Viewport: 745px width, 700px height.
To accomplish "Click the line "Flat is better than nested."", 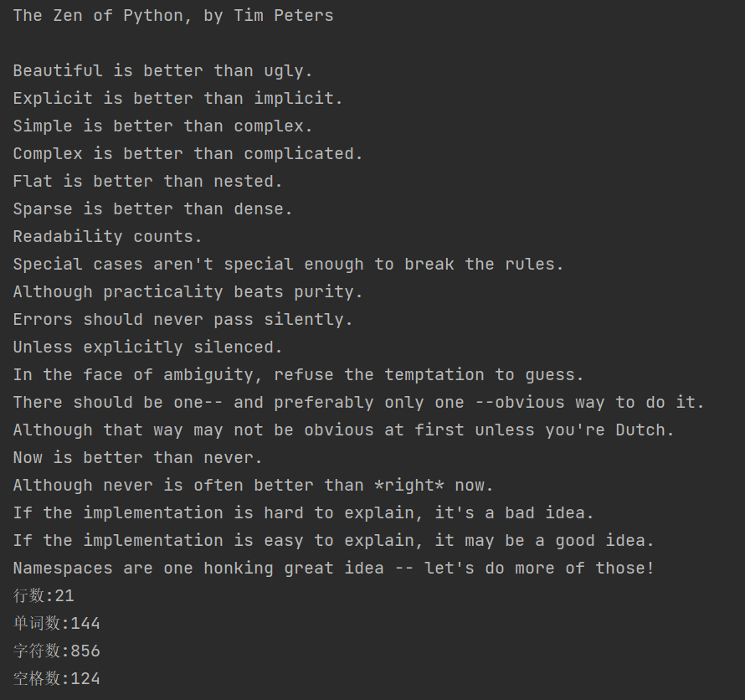I will pyautogui.click(x=147, y=181).
